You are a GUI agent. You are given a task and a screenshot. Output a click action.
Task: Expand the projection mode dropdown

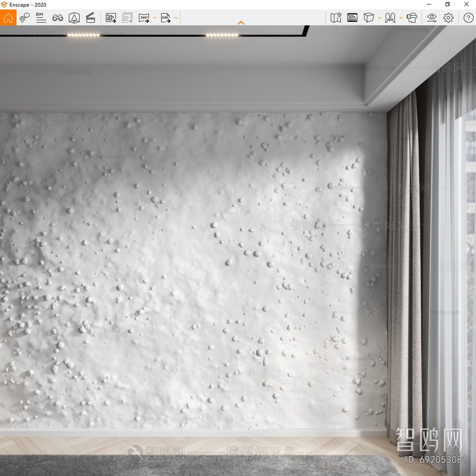tap(380, 18)
